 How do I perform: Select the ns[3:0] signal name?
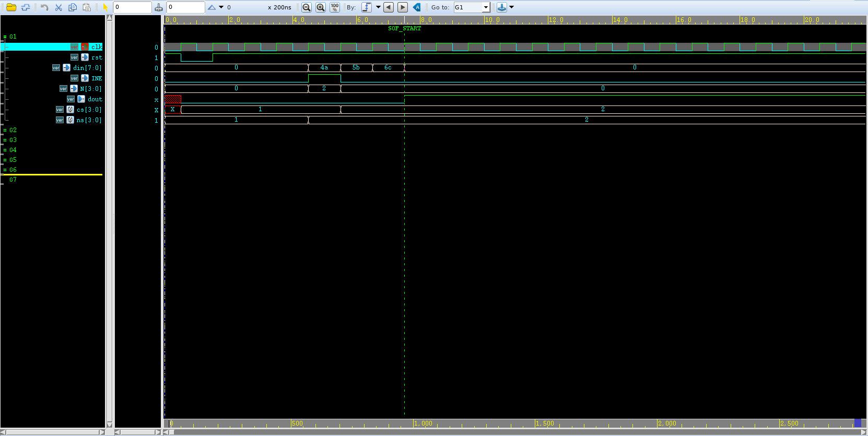[89, 120]
